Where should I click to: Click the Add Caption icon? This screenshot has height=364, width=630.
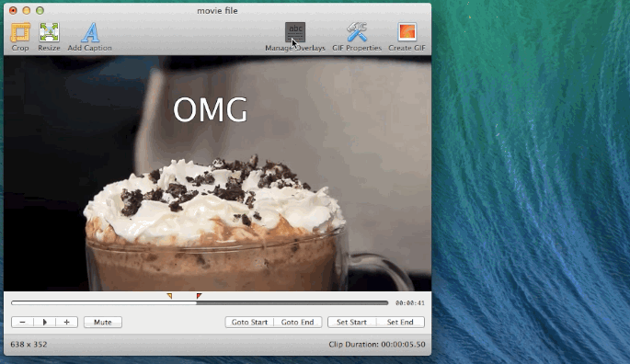tap(90, 32)
